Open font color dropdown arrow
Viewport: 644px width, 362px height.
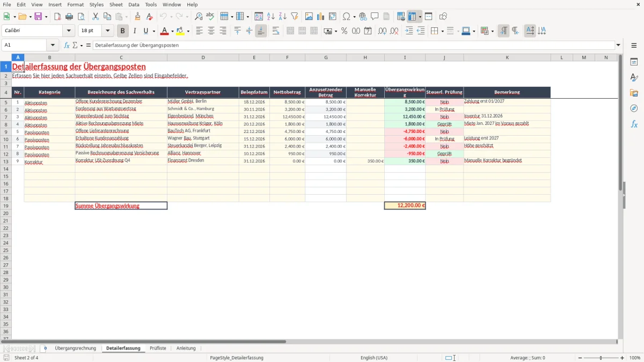coord(172,31)
